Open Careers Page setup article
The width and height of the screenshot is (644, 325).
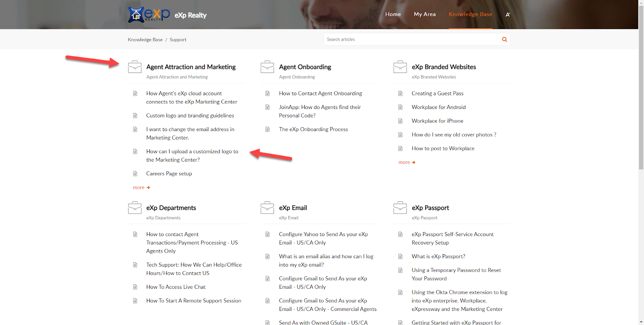click(x=169, y=174)
